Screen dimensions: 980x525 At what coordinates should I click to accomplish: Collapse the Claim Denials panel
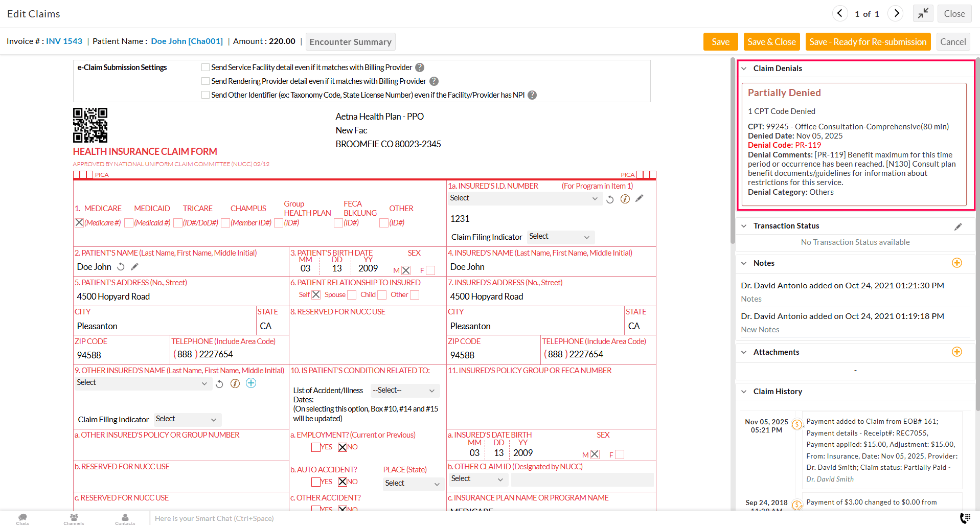(744, 68)
